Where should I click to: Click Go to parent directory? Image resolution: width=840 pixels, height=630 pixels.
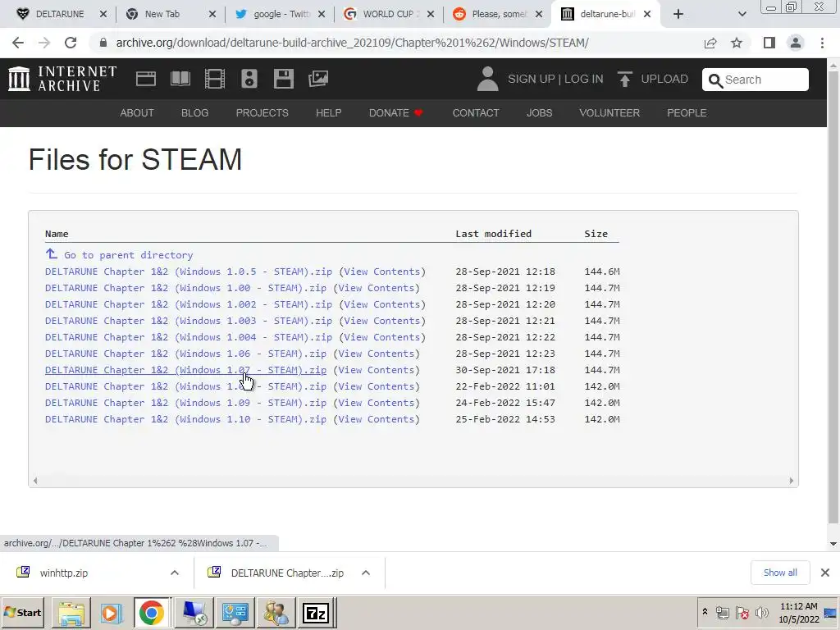(x=129, y=255)
